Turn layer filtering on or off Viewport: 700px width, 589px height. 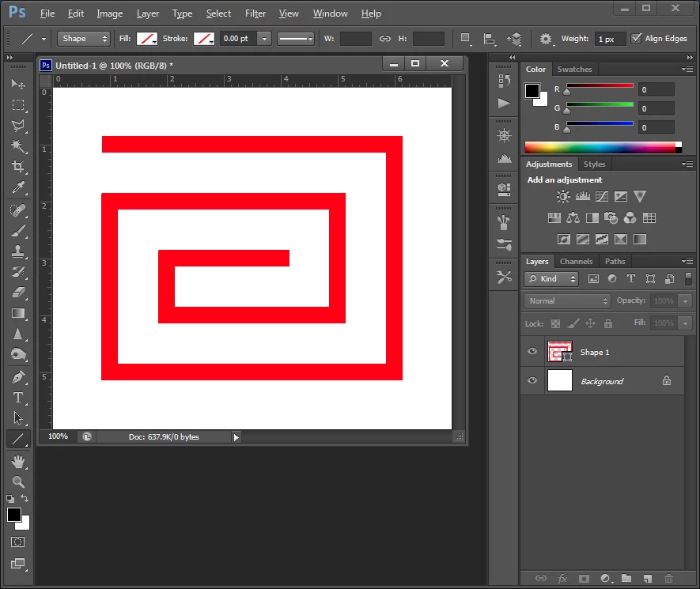pyautogui.click(x=688, y=279)
